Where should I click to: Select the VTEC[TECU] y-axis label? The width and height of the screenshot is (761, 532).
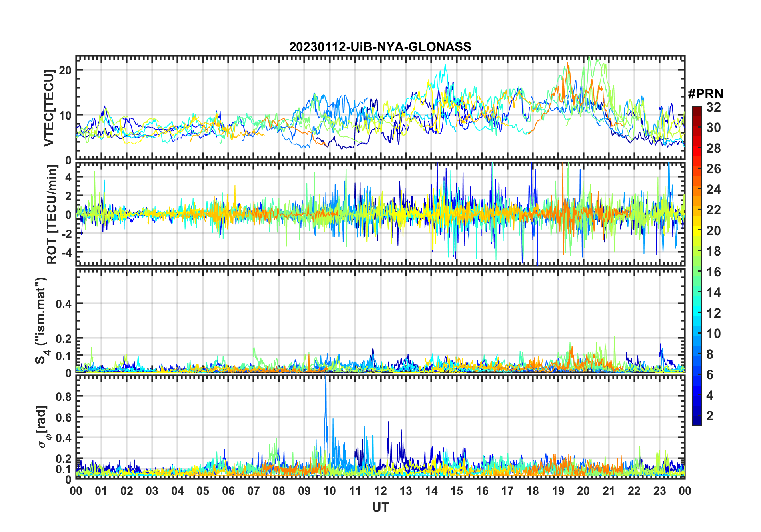(49, 108)
